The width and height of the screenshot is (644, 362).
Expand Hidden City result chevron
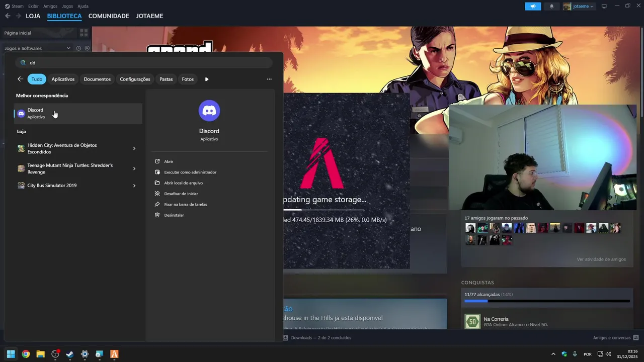(x=134, y=148)
